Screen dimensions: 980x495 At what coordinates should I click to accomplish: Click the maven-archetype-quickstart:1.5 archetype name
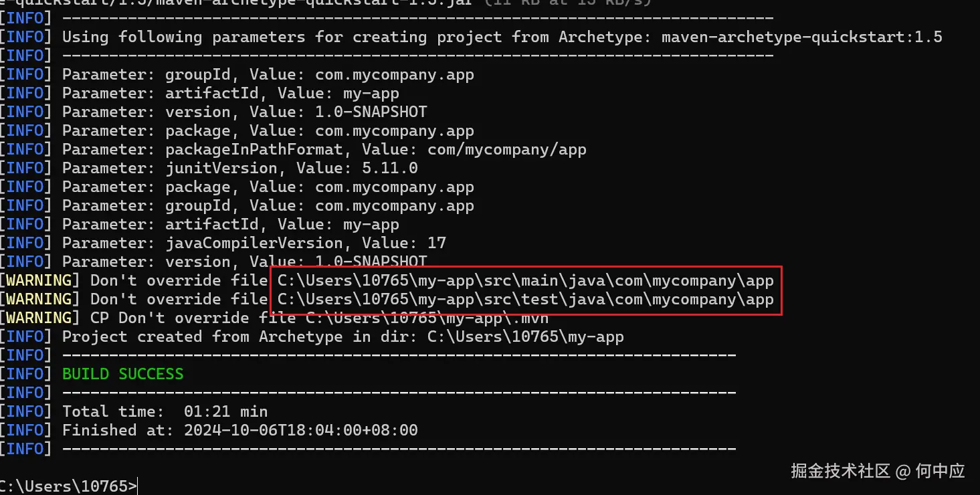tap(801, 37)
